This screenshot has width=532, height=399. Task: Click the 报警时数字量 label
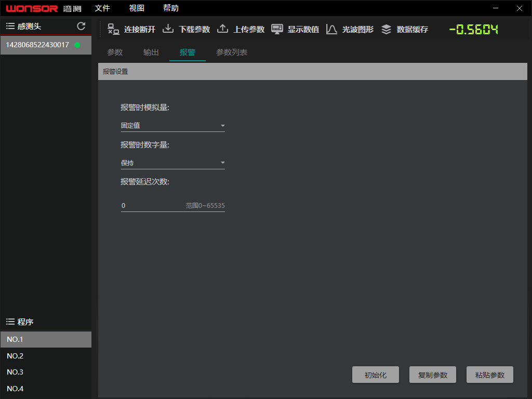[x=145, y=145]
